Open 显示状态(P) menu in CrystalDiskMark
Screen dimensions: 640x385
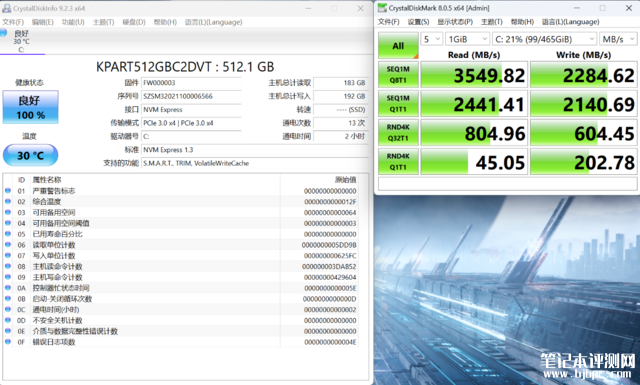tap(455, 22)
